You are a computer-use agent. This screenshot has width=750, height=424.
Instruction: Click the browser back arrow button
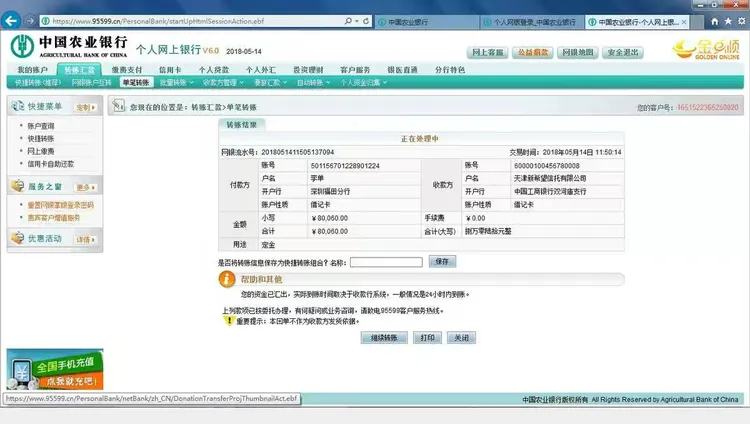[x=11, y=21]
